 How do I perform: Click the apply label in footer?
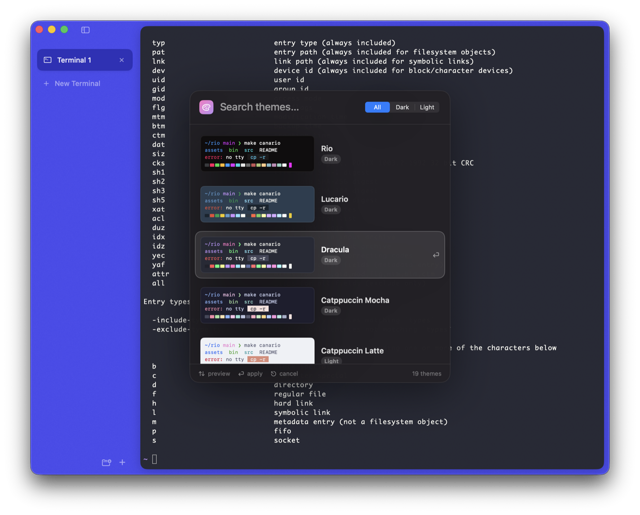click(x=255, y=374)
